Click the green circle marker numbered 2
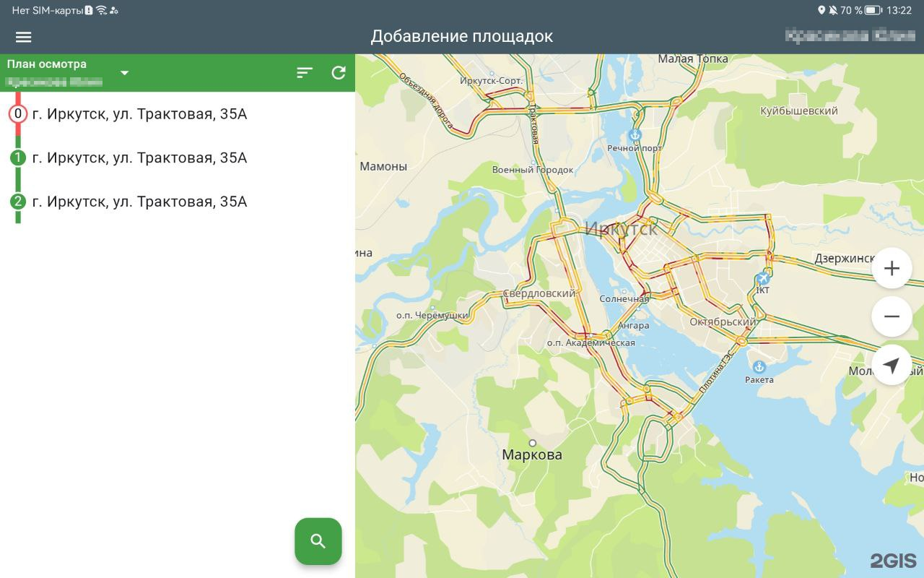This screenshot has width=924, height=578. (18, 202)
